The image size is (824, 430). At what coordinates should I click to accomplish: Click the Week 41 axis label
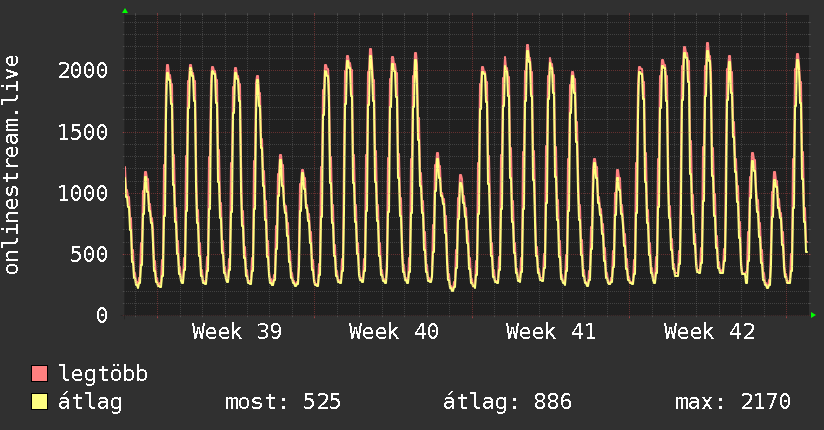(551, 332)
